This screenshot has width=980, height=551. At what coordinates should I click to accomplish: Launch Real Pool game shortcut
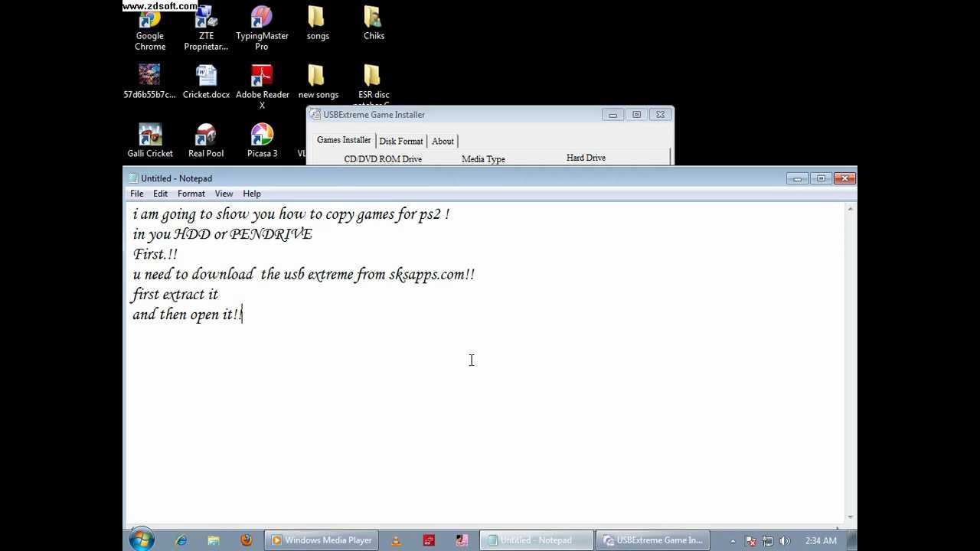(206, 141)
